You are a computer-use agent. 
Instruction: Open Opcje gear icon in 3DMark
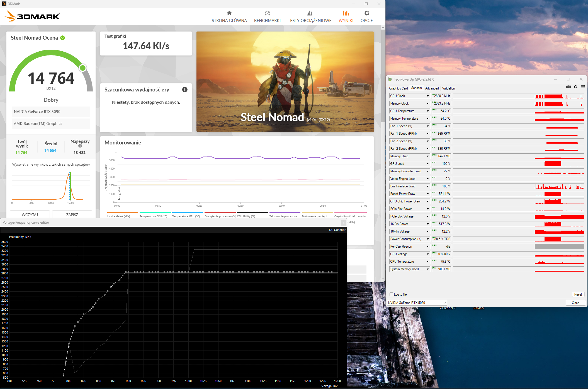pos(367,13)
